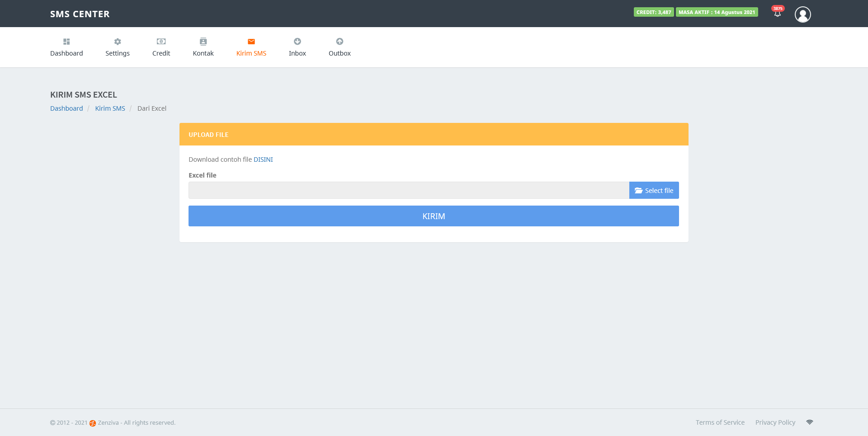The image size is (868, 436).
Task: Click the CREDIT: 3,487 green badge
Action: [x=654, y=12]
